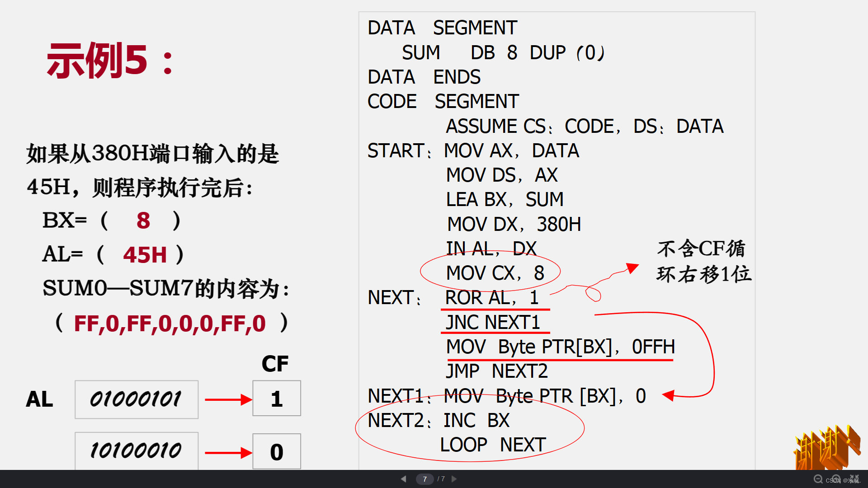
Task: Exit fullscreen via collapse arrows icon
Action: click(854, 478)
